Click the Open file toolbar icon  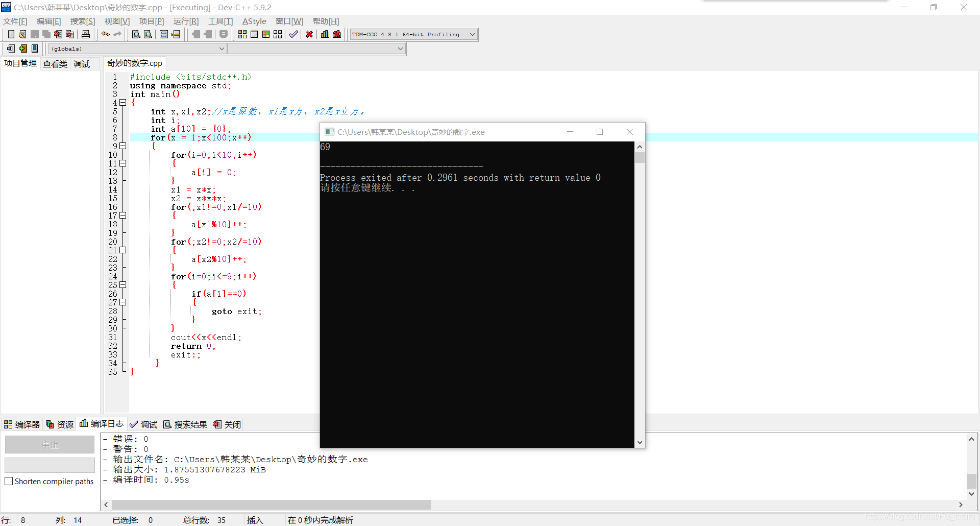(x=22, y=34)
